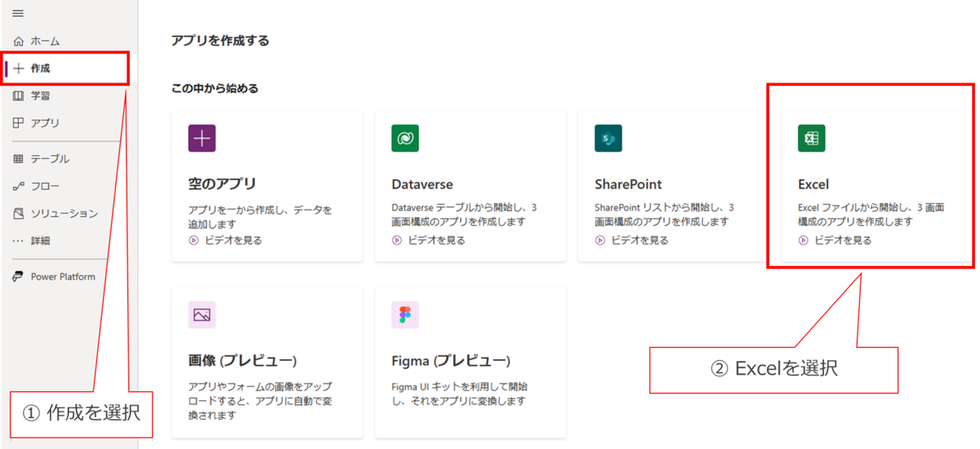980x449 pixels.
Task: Choose the Dataverse card title
Action: tap(422, 184)
